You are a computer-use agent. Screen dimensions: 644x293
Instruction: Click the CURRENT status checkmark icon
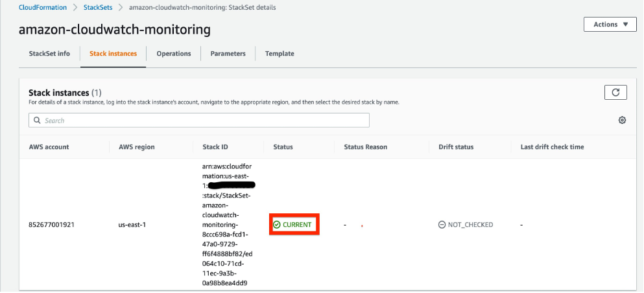coord(277,225)
